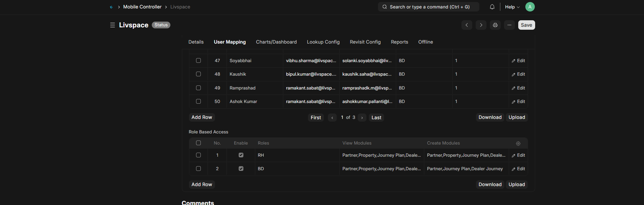644x205 pixels.
Task: Click the RH role cell
Action: click(x=297, y=155)
